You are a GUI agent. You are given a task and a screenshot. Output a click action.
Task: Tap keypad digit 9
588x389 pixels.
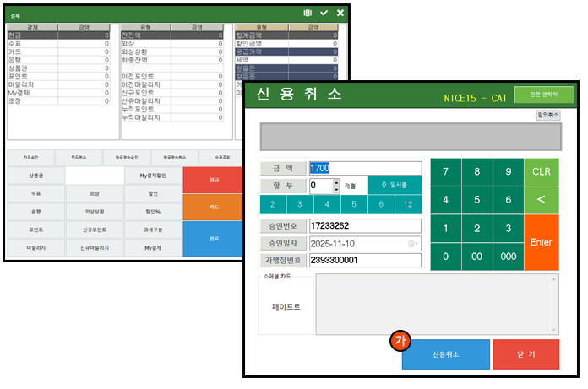click(x=509, y=172)
